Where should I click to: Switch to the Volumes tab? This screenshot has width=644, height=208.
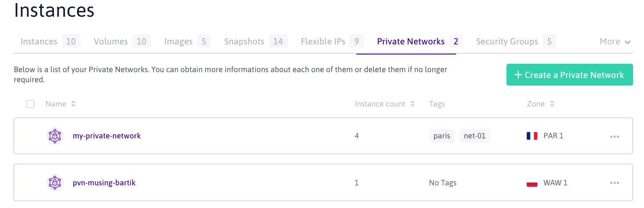point(111,42)
